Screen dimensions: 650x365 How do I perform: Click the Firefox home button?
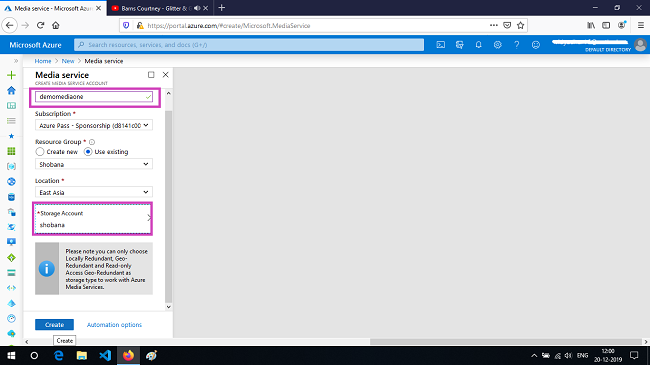pyautogui.click(x=56, y=25)
